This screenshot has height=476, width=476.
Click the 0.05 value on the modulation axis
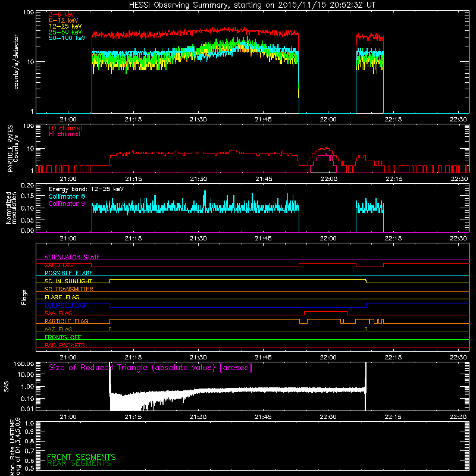[x=27, y=220]
